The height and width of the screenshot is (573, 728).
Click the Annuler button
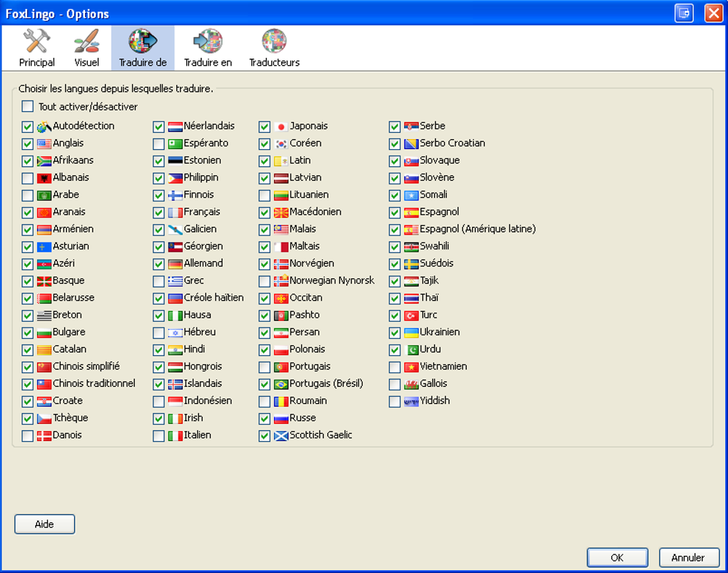click(x=689, y=558)
